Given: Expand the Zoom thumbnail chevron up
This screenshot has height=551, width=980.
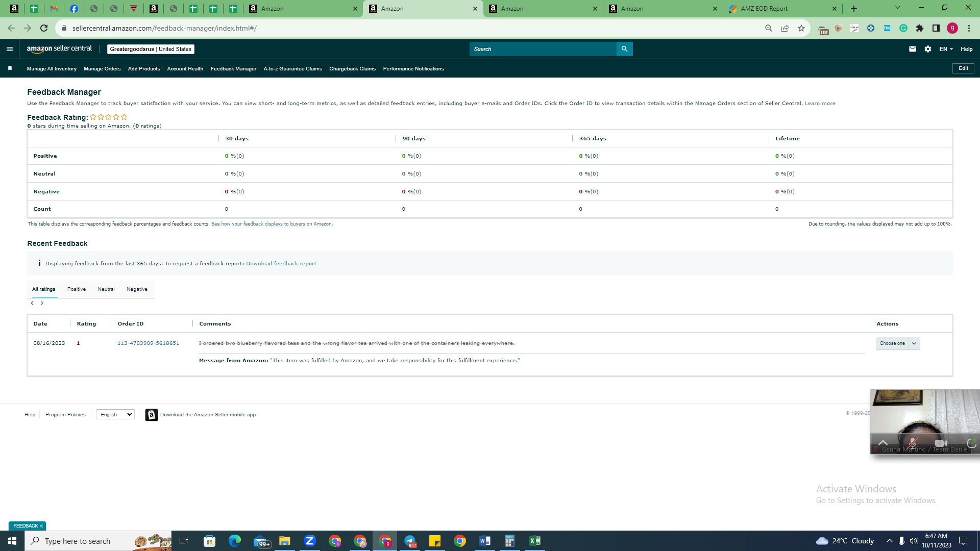Looking at the screenshot, I should click(x=883, y=443).
